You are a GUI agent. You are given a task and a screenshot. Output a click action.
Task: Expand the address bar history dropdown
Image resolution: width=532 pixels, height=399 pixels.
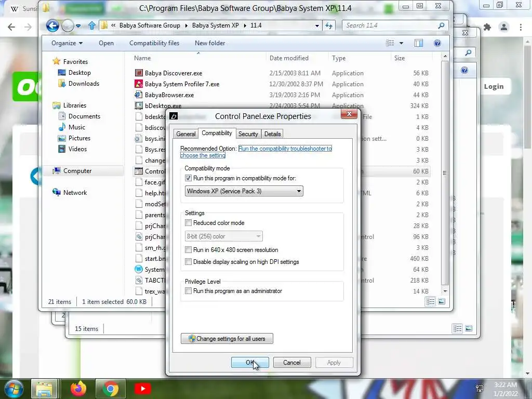pos(317,26)
